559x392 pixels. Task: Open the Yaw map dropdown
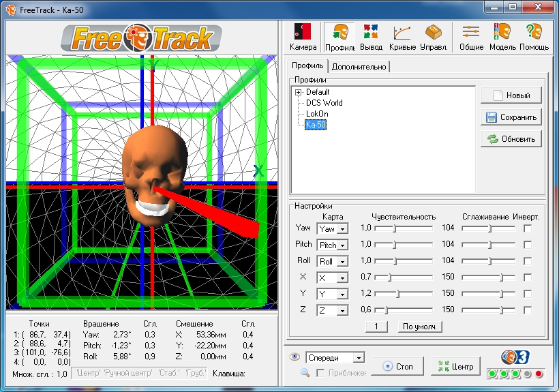342,229
